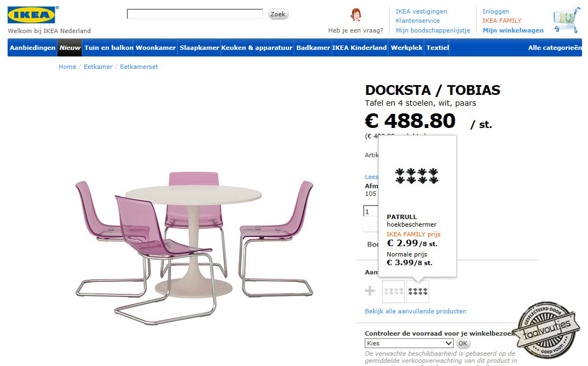Open the Bekijk alle aanvullende producten link
This screenshot has width=588, height=366.
[x=415, y=311]
